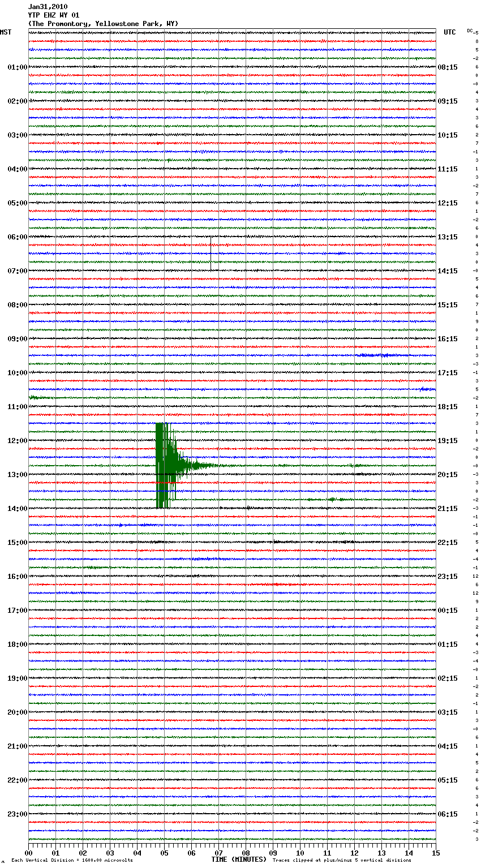The image size is (481, 868).
Task: Click the "17:00" MST time label
Action: (x=18, y=611)
